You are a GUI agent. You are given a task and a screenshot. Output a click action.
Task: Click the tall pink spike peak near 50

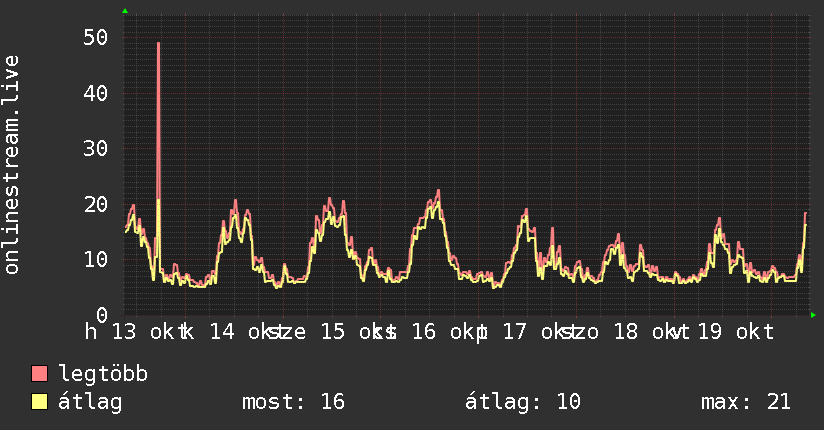click(x=158, y=44)
